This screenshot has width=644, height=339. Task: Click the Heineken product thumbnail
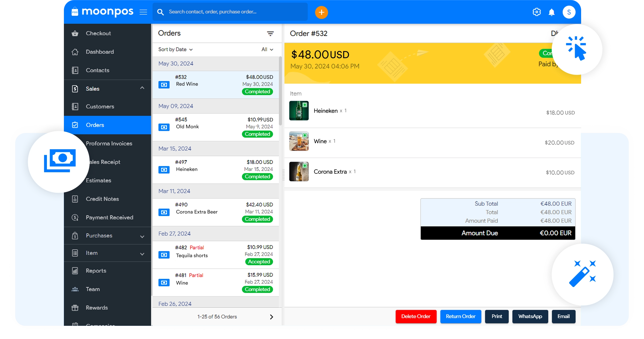tap(299, 111)
